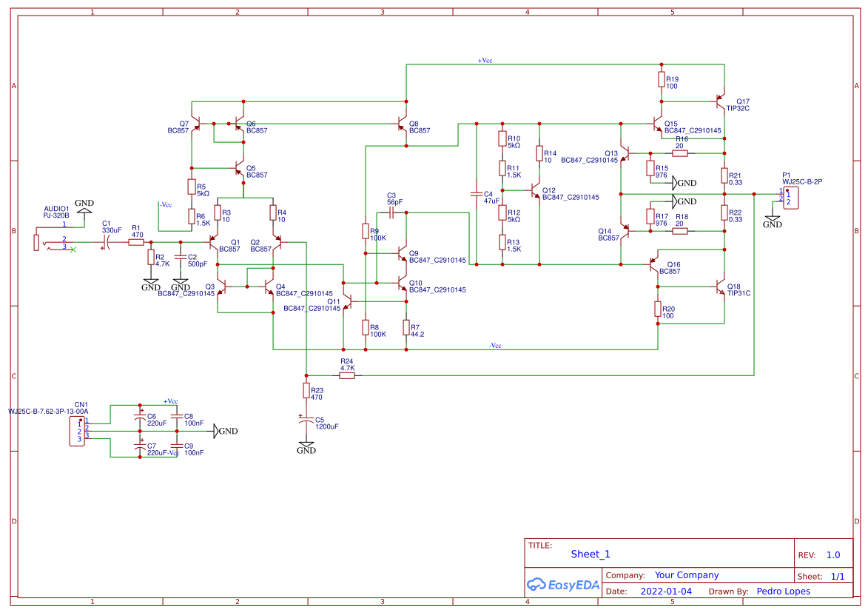
Task: Click the EasyEDA logo in title block
Action: [562, 584]
